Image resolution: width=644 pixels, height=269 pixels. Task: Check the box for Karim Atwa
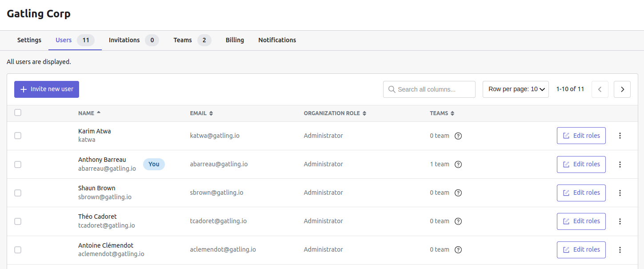pyautogui.click(x=18, y=136)
